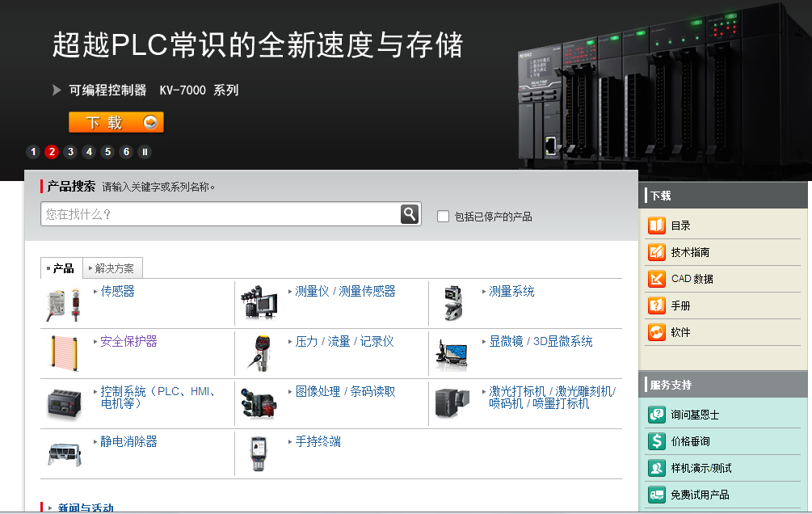Go to banner slide 2
This screenshot has width=812, height=514.
52,152
